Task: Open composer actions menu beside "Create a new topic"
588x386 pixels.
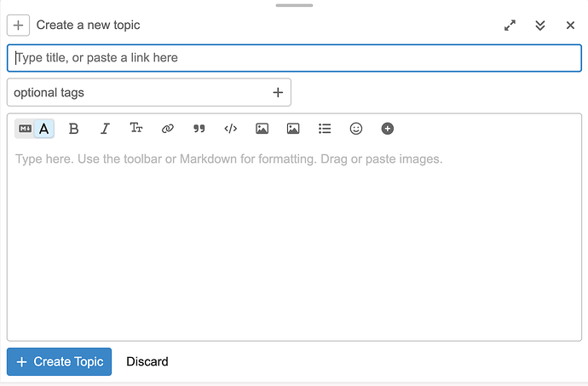Action: pyautogui.click(x=19, y=26)
